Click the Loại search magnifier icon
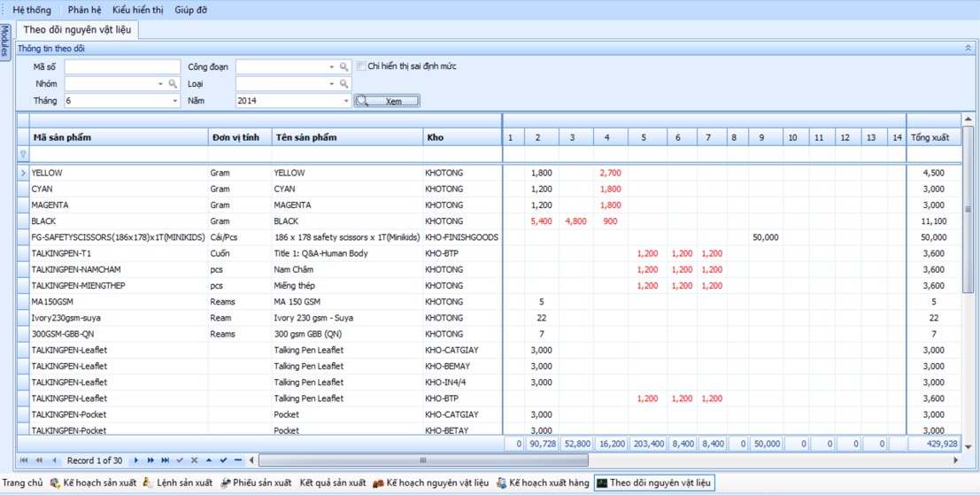Image resolution: width=980 pixels, height=495 pixels. coord(344,84)
